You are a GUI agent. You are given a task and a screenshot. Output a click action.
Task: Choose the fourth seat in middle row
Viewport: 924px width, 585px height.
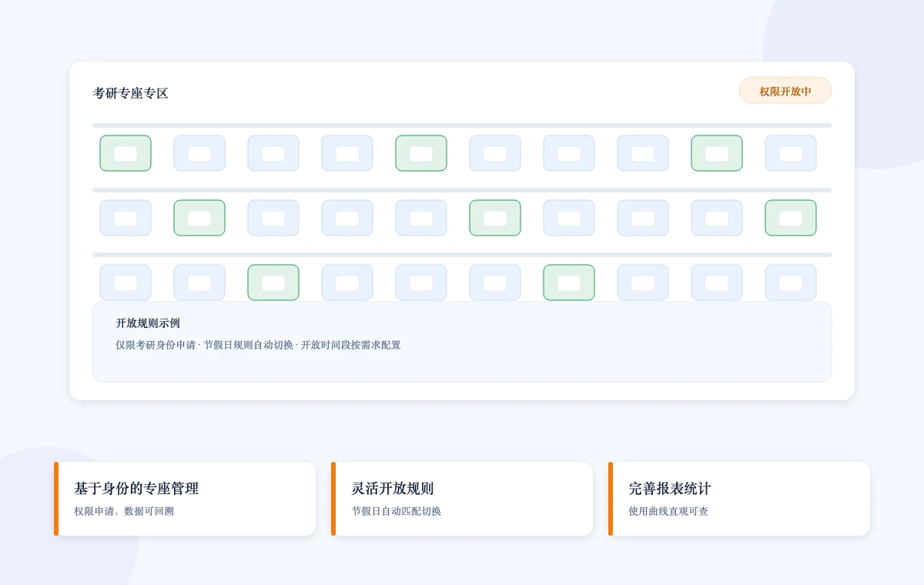[x=347, y=218]
